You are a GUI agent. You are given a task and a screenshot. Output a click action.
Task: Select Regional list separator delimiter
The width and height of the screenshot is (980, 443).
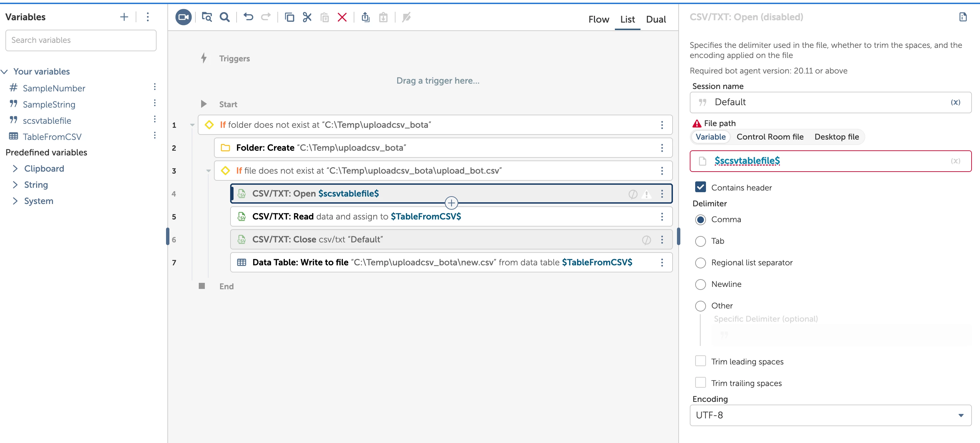point(700,263)
